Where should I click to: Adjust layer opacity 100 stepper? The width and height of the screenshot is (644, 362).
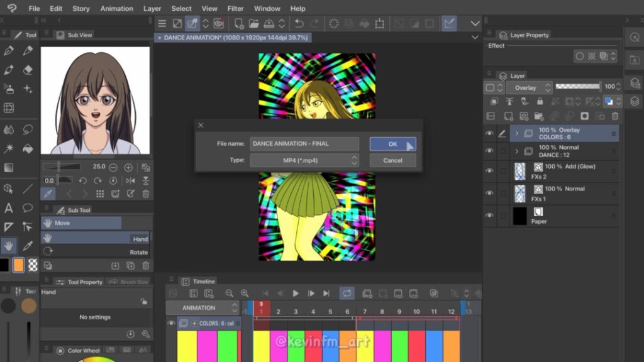click(618, 87)
